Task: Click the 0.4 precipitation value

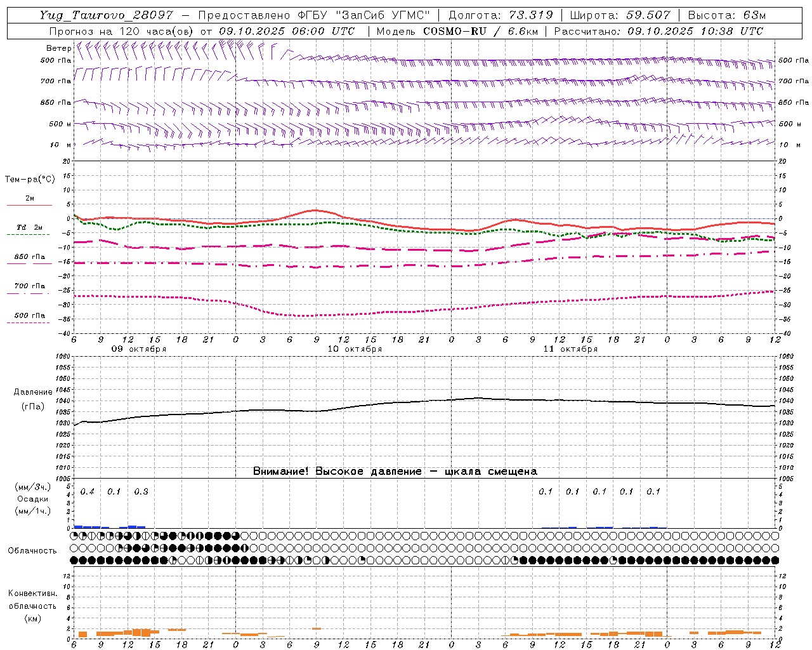Action: point(87,491)
